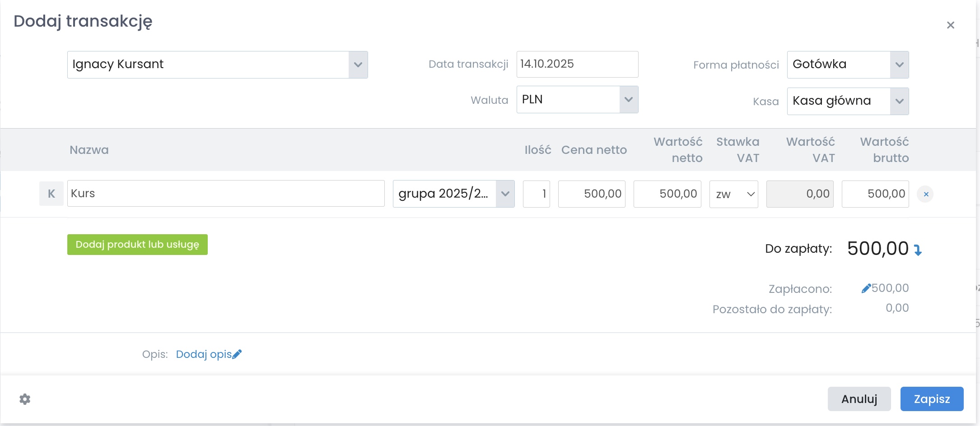This screenshot has width=980, height=426.
Task: Open the Waluta PLN dropdown
Action: point(628,99)
